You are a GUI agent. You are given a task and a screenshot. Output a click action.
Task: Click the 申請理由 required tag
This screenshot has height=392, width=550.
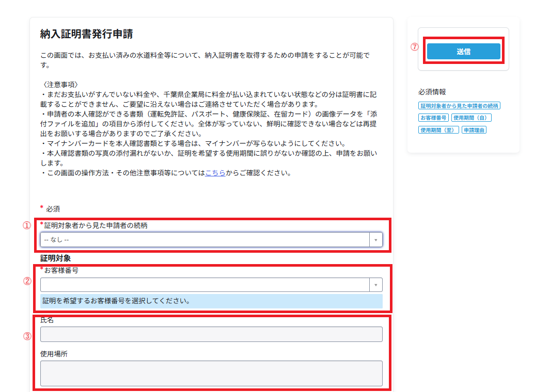point(474,130)
